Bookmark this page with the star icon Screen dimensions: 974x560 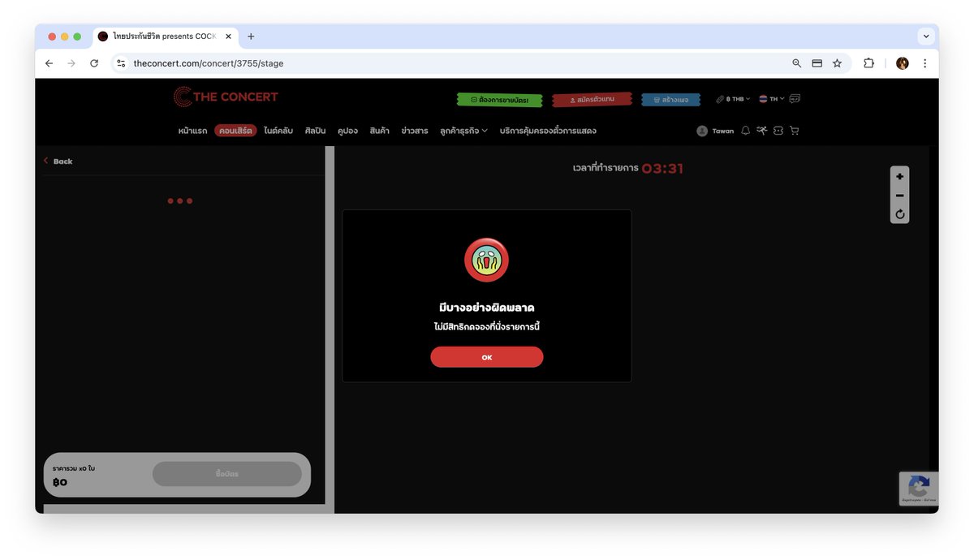tap(838, 63)
